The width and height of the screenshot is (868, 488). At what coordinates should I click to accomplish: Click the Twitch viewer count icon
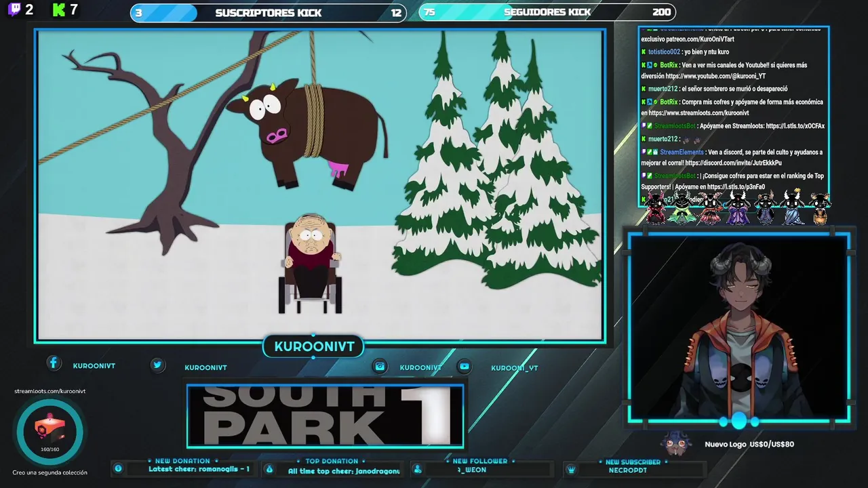14,9
